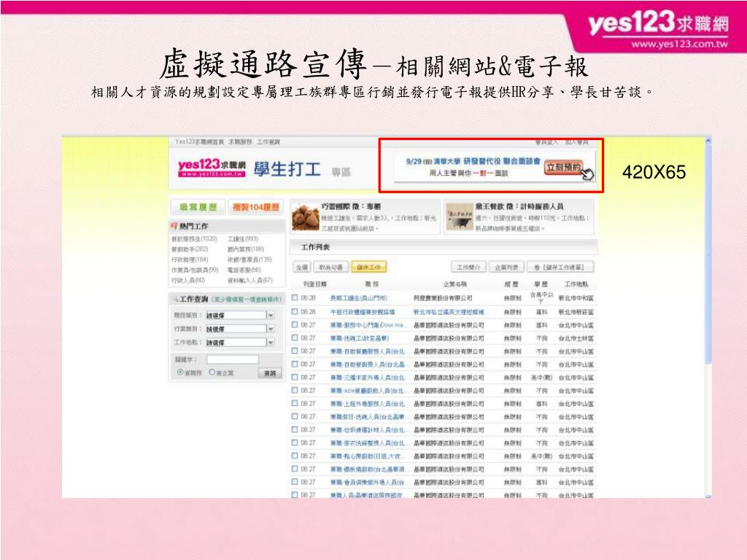Image resolution: width=747 pixels, height=560 pixels.
Task: Click the 學歷 column header
Action: tap(541, 284)
